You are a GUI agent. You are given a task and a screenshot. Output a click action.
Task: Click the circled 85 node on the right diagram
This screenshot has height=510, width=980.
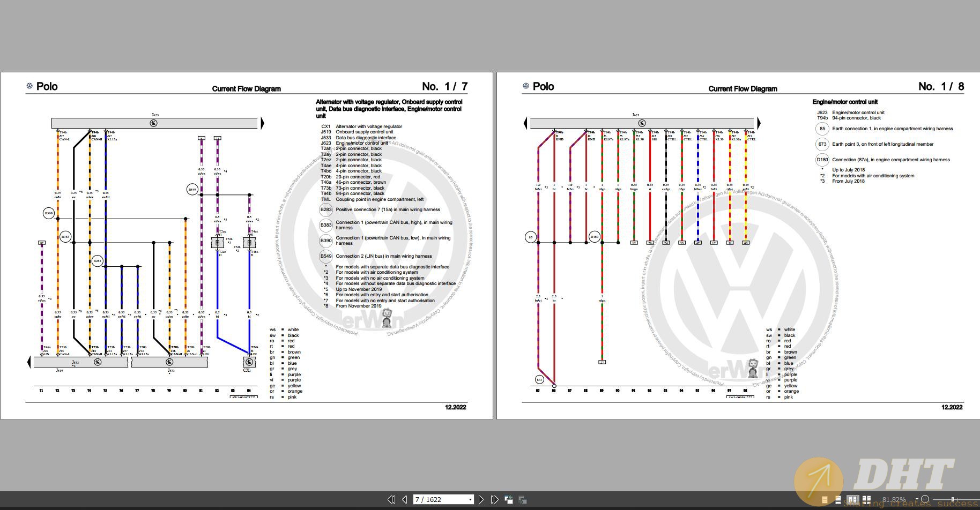[x=530, y=237]
